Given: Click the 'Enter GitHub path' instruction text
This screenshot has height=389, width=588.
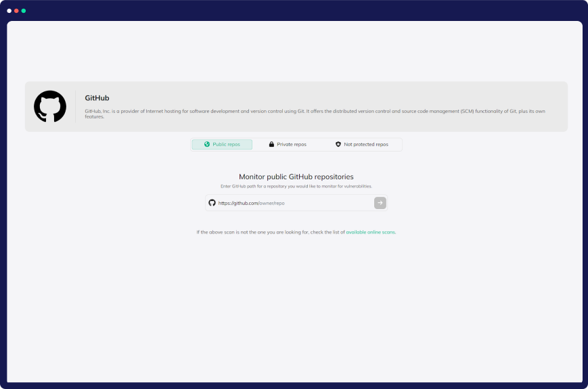Looking at the screenshot, I should pyautogui.click(x=296, y=186).
